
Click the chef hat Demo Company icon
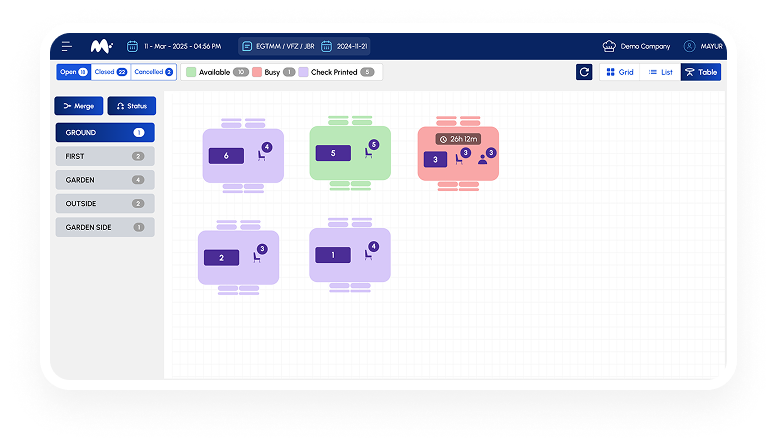609,46
